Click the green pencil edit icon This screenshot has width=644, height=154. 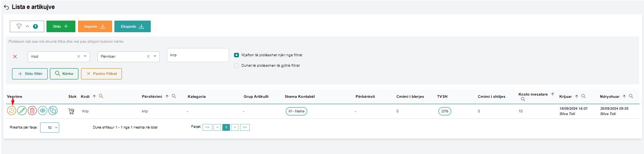point(22,111)
